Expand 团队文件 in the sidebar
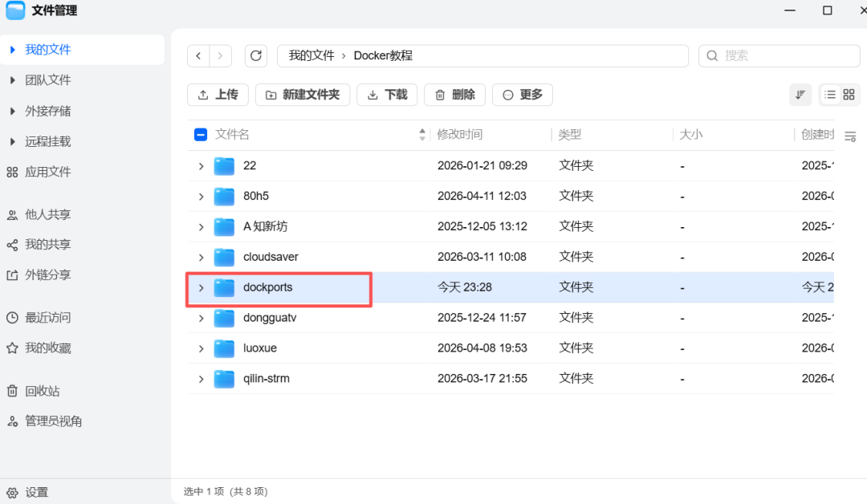 pyautogui.click(x=47, y=80)
